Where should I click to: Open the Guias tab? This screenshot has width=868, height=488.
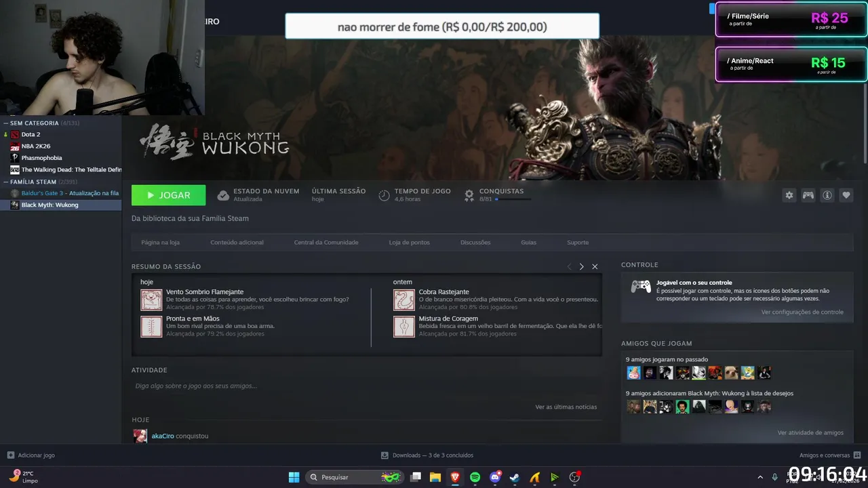click(529, 242)
